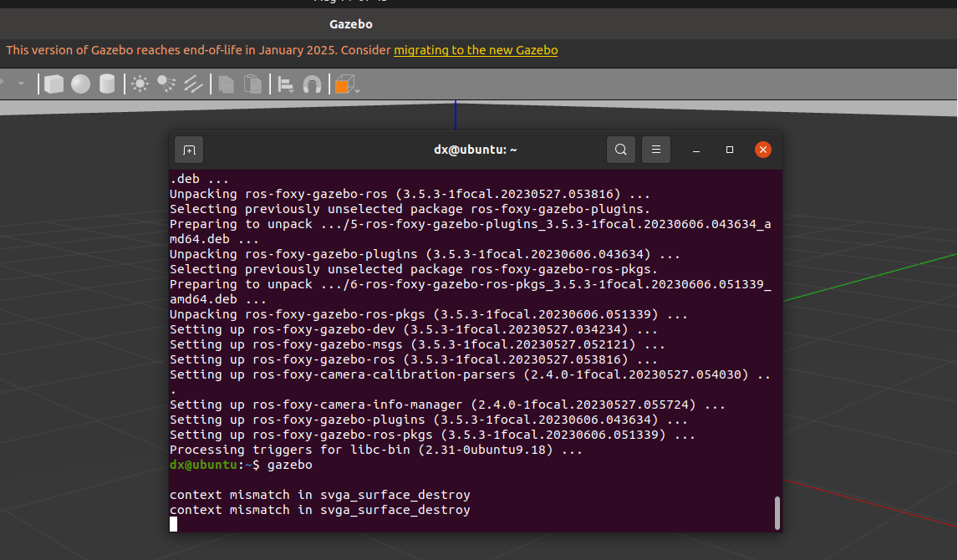Click 'Processing triggers for libc-bin' line
The height and width of the screenshot is (560, 958).
coord(375,450)
